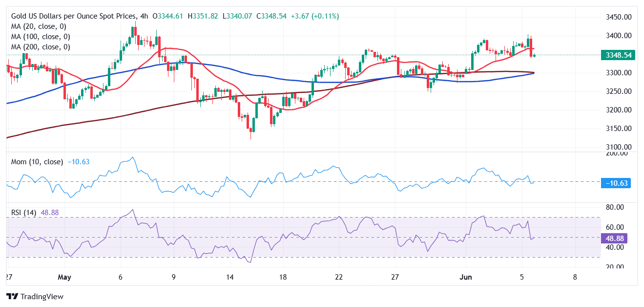Select the MA (100, close, 0) indicator label
644x307 pixels.
[x=40, y=37]
